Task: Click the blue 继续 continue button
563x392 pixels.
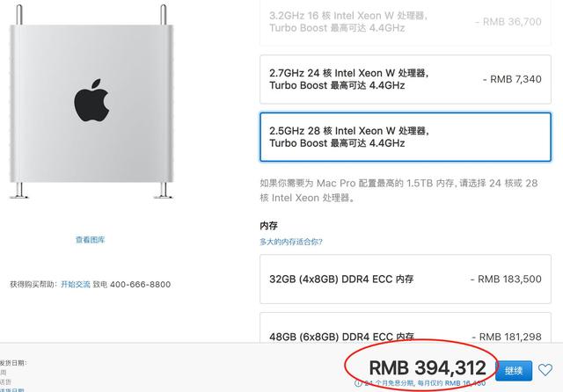Action: click(x=514, y=371)
